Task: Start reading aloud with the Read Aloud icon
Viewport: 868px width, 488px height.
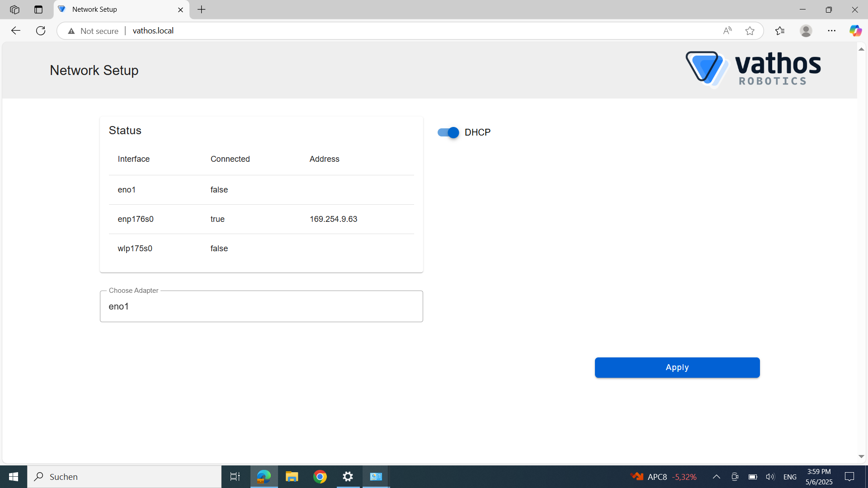Action: (727, 30)
